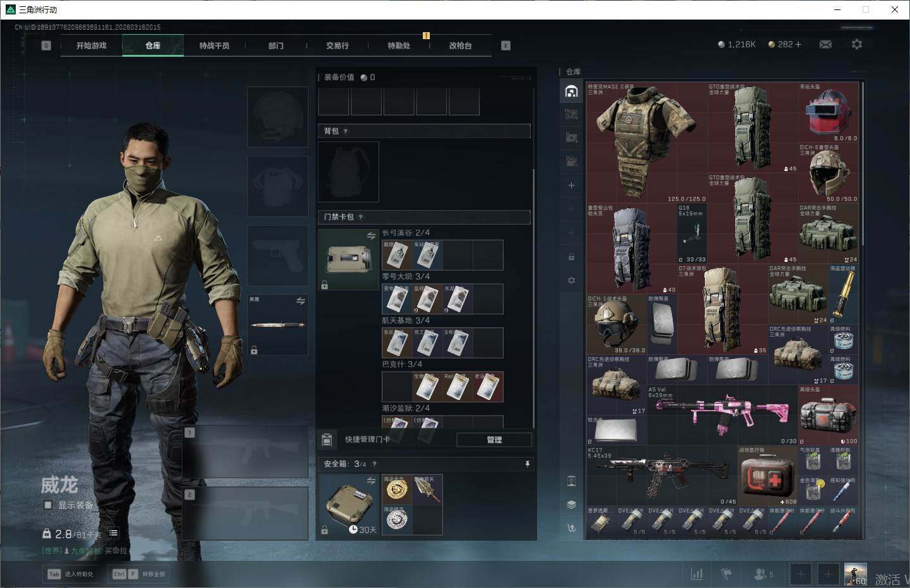Select the 仓库 tab
The width and height of the screenshot is (910, 588).
coord(153,45)
